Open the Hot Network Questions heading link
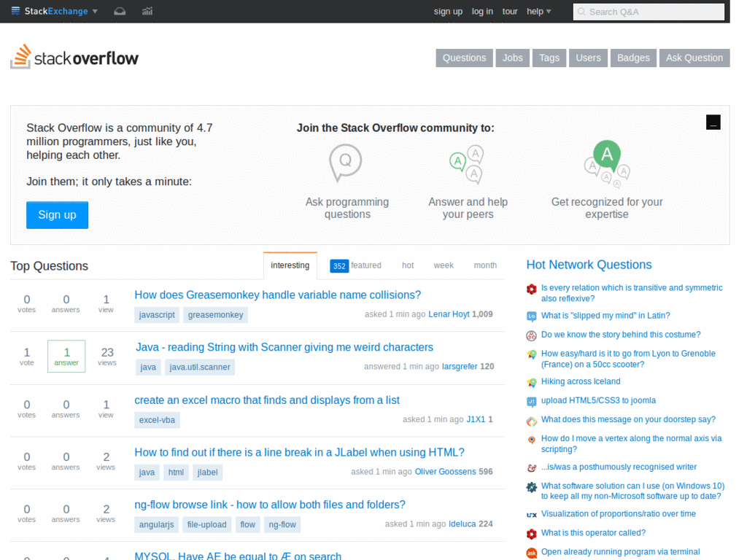This screenshot has width=747, height=560. pos(589,265)
